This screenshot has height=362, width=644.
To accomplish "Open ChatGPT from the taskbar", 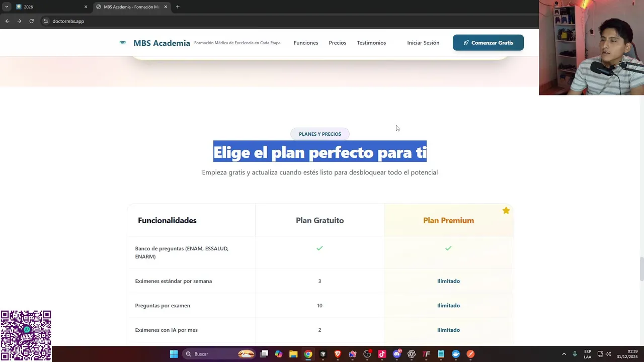I will 412,354.
